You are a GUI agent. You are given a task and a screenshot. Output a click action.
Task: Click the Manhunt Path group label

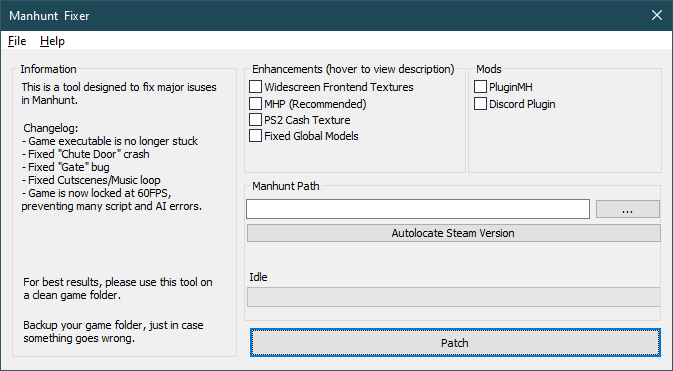[x=285, y=186]
